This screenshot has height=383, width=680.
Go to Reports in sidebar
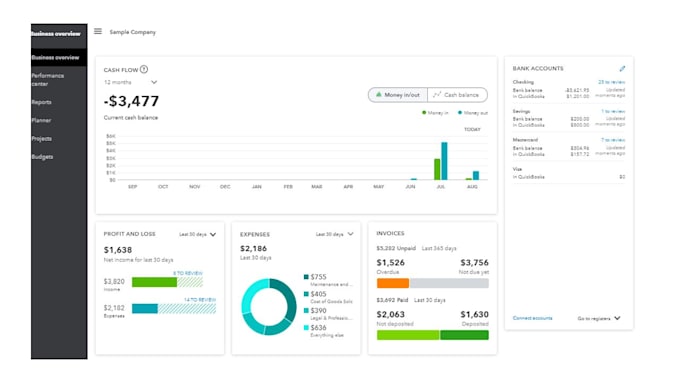tap(42, 102)
